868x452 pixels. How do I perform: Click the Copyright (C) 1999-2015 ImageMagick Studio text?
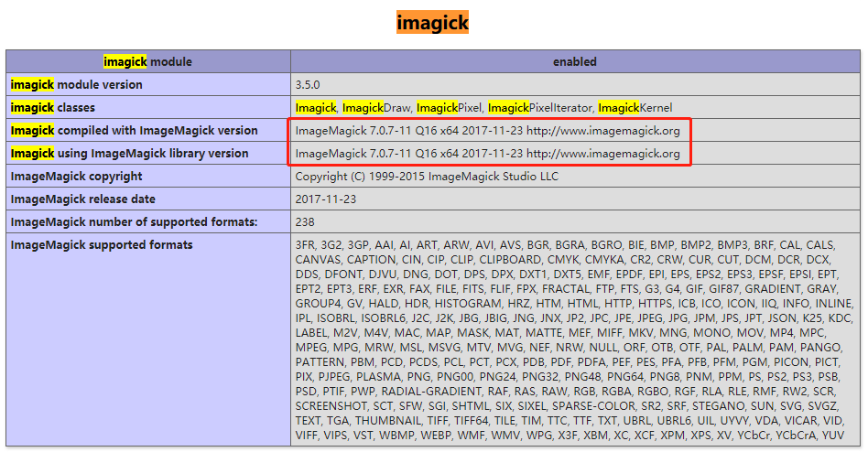pos(427,176)
